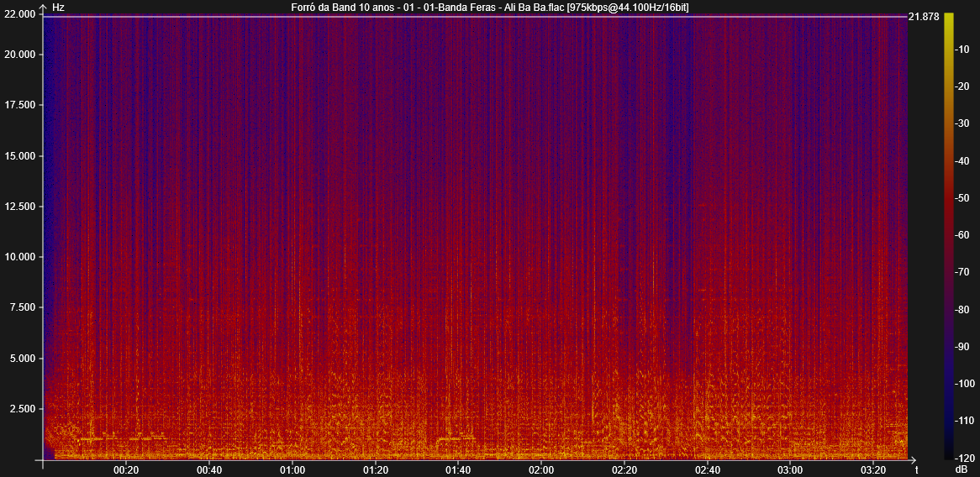This screenshot has height=477, width=980.
Task: Click the white cutoff line at 21.878 Hz
Action: click(475, 17)
